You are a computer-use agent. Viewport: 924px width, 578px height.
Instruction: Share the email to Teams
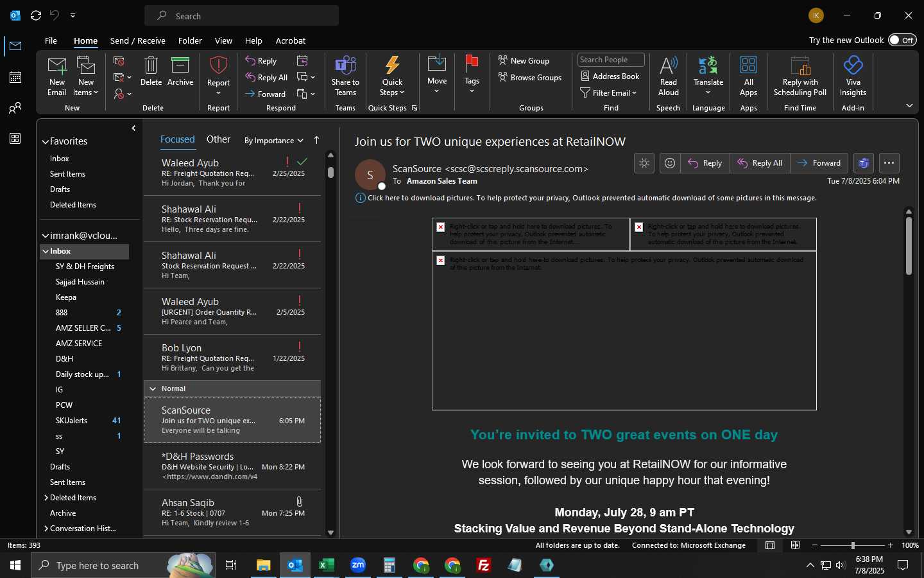[345, 76]
